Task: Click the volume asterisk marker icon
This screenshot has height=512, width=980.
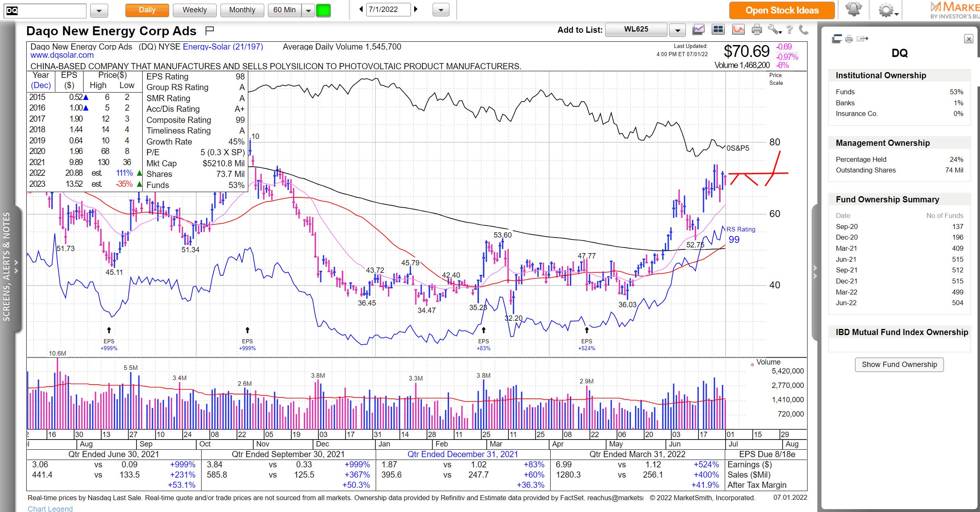Action: 752,365
